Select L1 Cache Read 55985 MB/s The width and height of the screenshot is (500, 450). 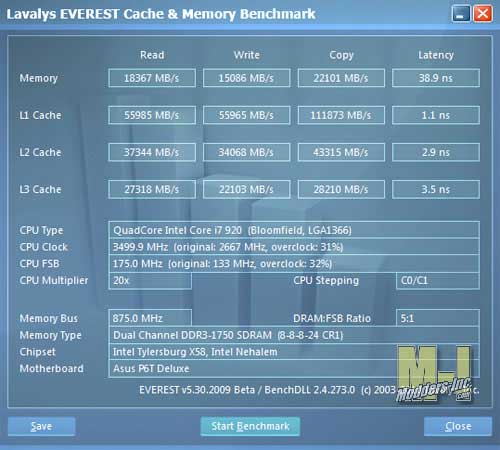click(152, 115)
